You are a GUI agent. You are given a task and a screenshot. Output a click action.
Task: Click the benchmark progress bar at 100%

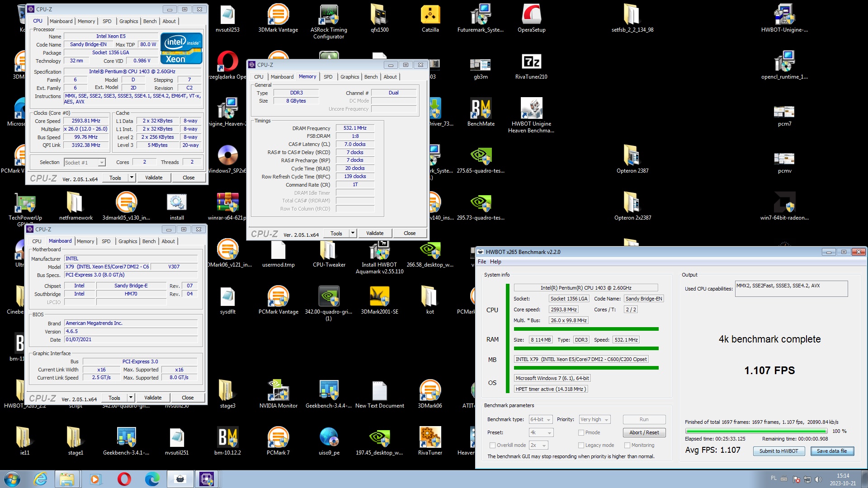tap(756, 431)
